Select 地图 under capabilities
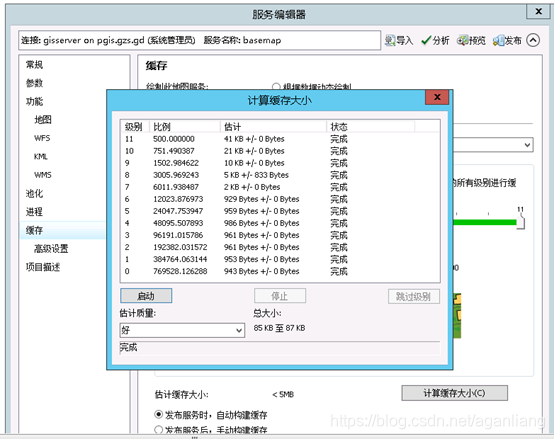This screenshot has height=439, width=554. click(43, 120)
